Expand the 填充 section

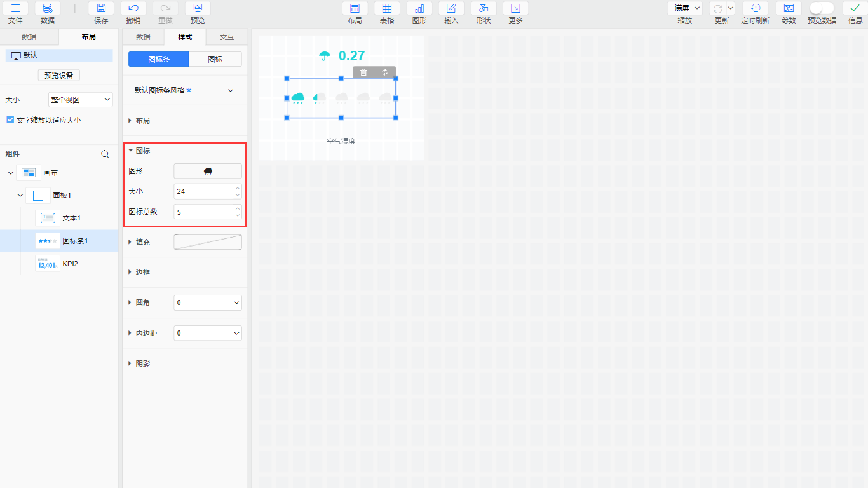click(131, 242)
